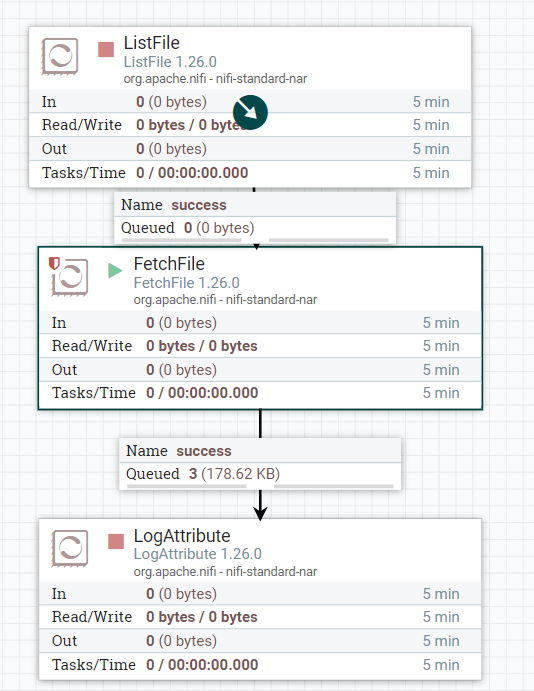This screenshot has width=534, height=691.
Task: Click the red stopped indicator on ListFile
Action: [106, 49]
